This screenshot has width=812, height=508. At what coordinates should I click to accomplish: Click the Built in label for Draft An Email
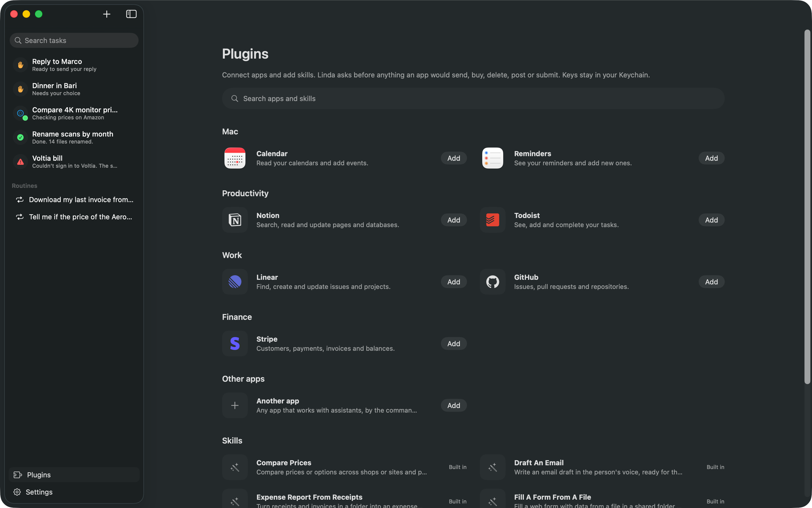click(715, 467)
